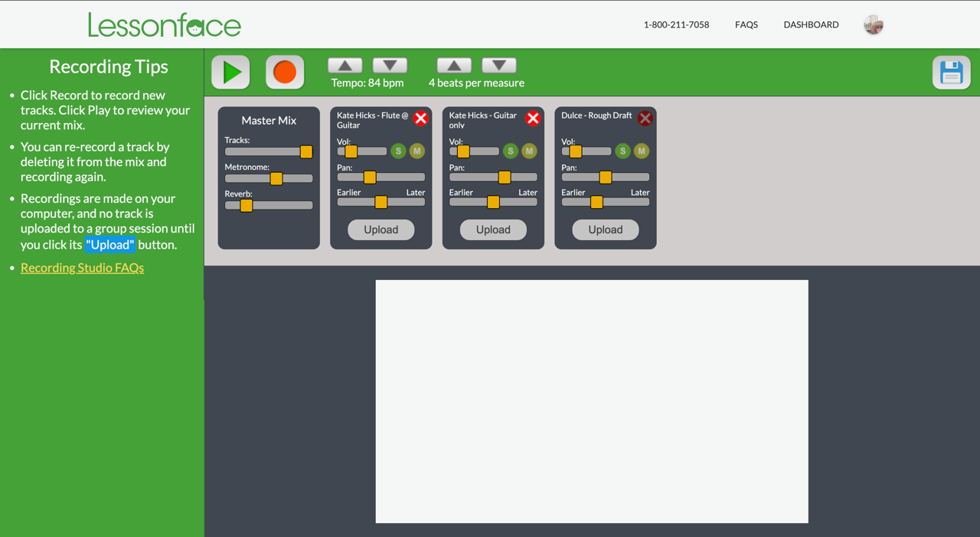Upload the Kate Hicks Flute @ Guitar track
This screenshot has width=980, height=537.
(x=381, y=229)
